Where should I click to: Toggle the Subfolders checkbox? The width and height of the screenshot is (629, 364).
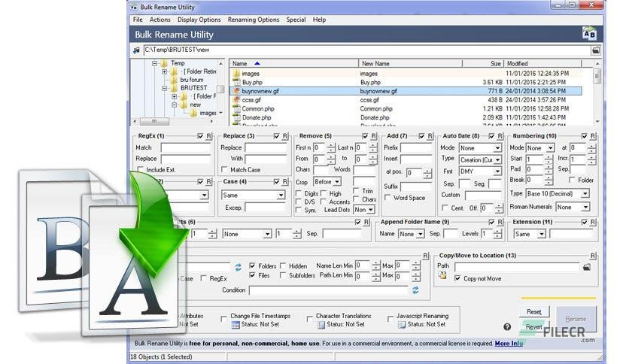[283, 275]
